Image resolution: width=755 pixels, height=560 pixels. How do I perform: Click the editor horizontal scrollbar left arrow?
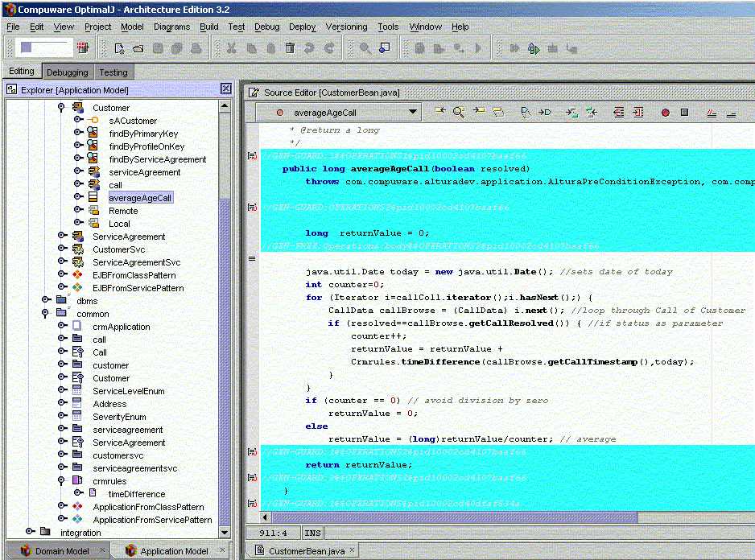[265, 517]
